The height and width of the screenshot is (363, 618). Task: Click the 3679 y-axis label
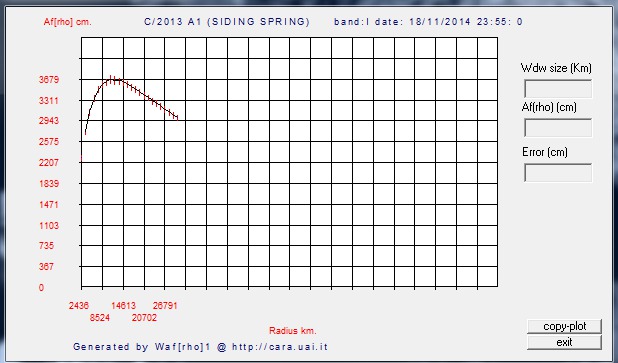(49, 80)
